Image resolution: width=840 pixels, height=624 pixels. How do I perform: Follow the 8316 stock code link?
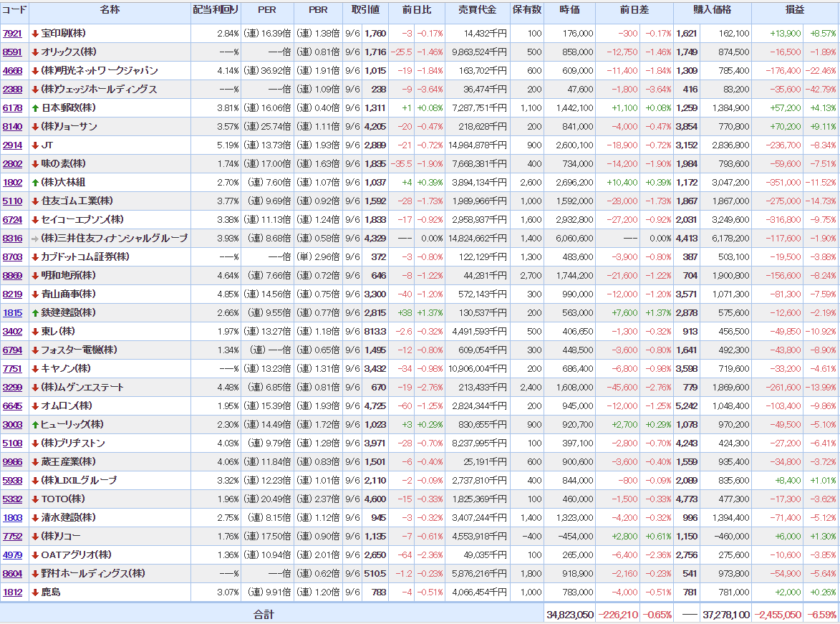point(12,239)
